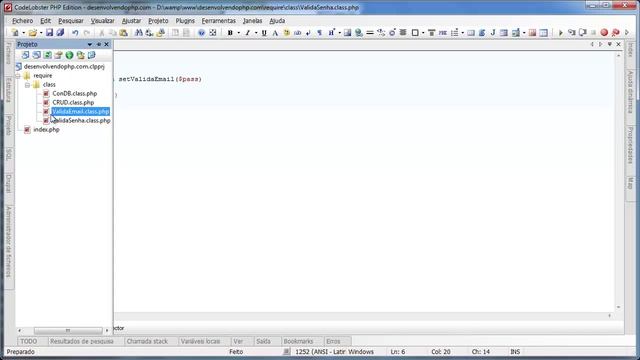Undo the last edit via toolbar arrow
Viewport: 640px width, 360px height.
click(75, 33)
